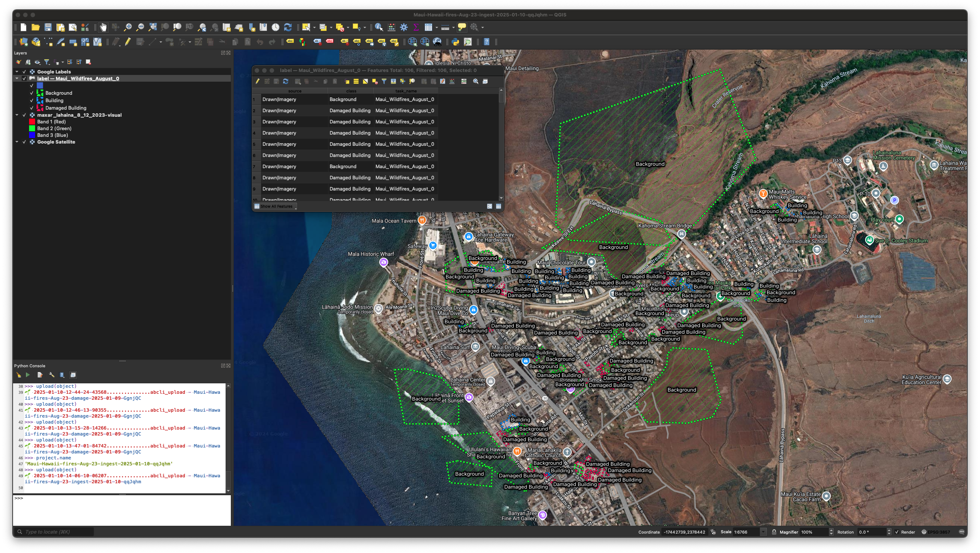This screenshot has width=980, height=553.
Task: Click the Python Console input prompt
Action: point(122,510)
